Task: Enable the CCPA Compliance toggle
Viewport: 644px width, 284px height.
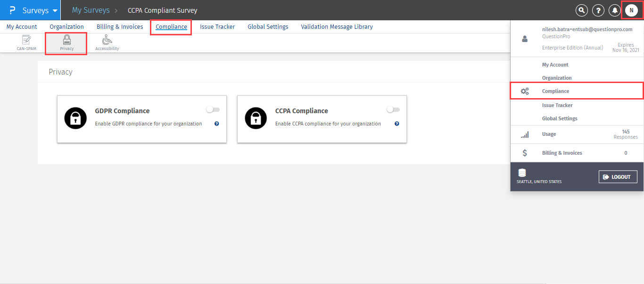Action: (x=393, y=109)
